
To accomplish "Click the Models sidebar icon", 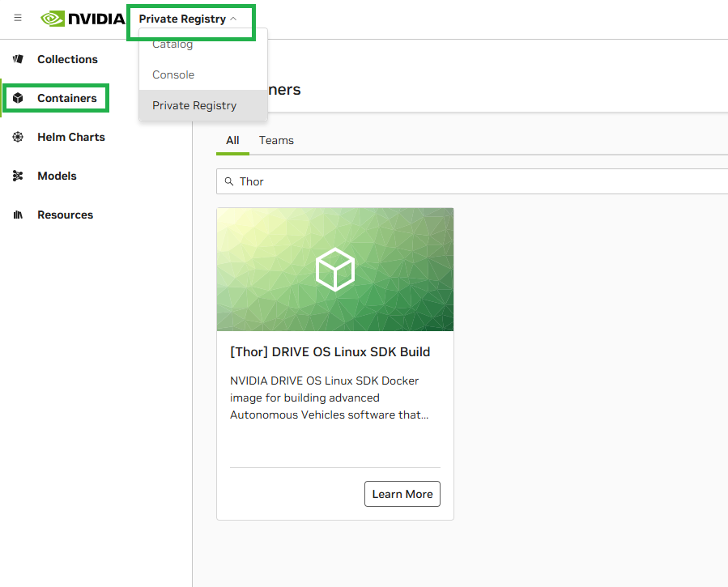I will coord(18,176).
